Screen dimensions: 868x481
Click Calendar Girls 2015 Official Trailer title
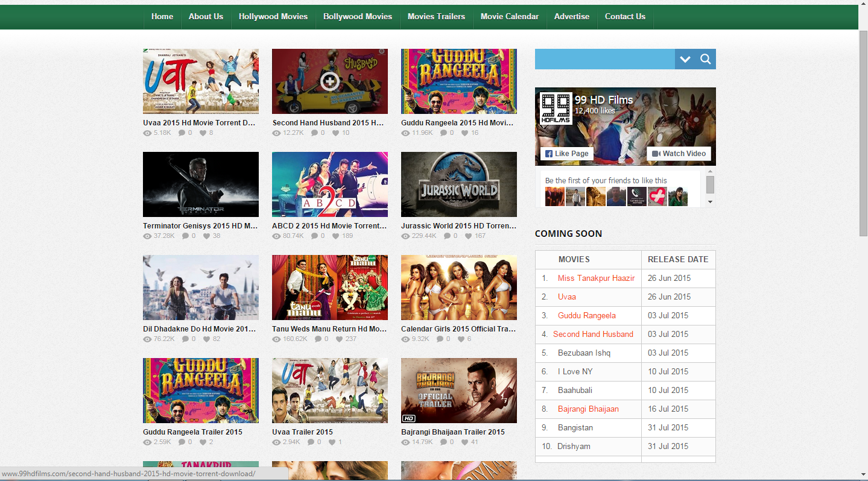coord(458,329)
